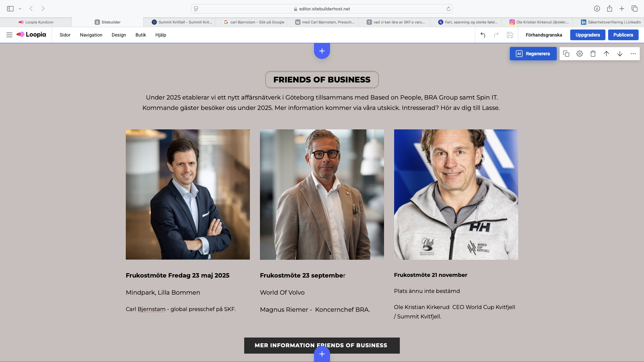Open the Design menu
The width and height of the screenshot is (644, 362).
point(119,35)
